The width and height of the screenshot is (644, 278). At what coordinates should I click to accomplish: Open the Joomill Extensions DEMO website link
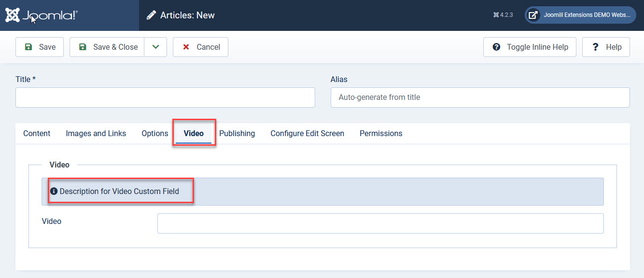coord(580,15)
